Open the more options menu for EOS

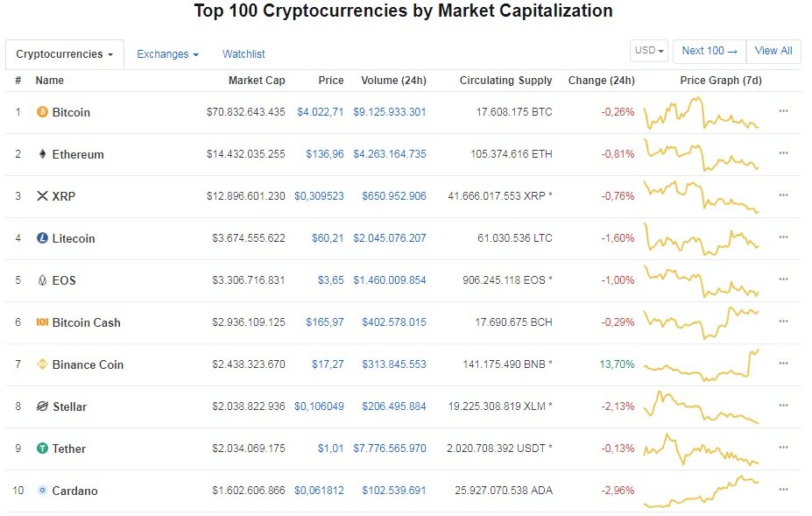pyautogui.click(x=783, y=279)
